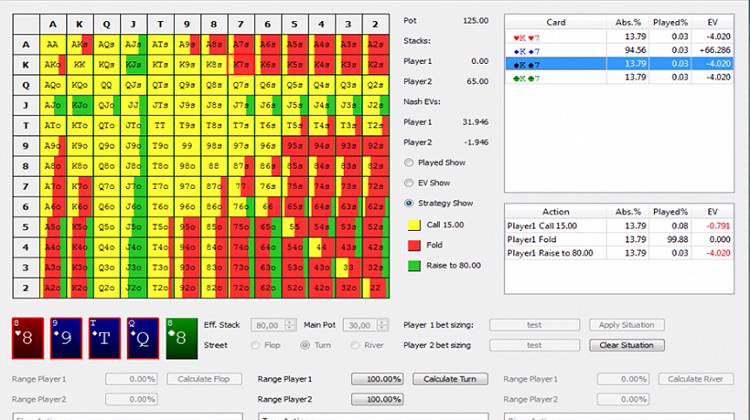Switch to EV Show display mode

coord(410,182)
